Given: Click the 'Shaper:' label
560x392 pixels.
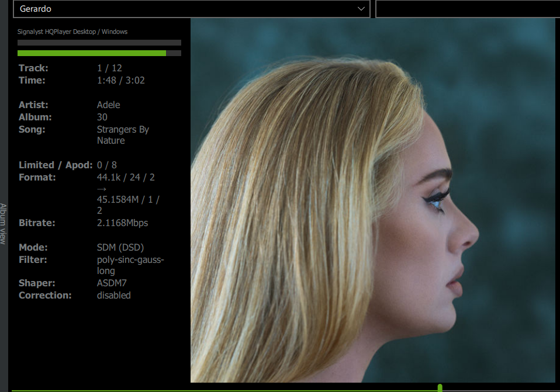Looking at the screenshot, I should coord(37,283).
